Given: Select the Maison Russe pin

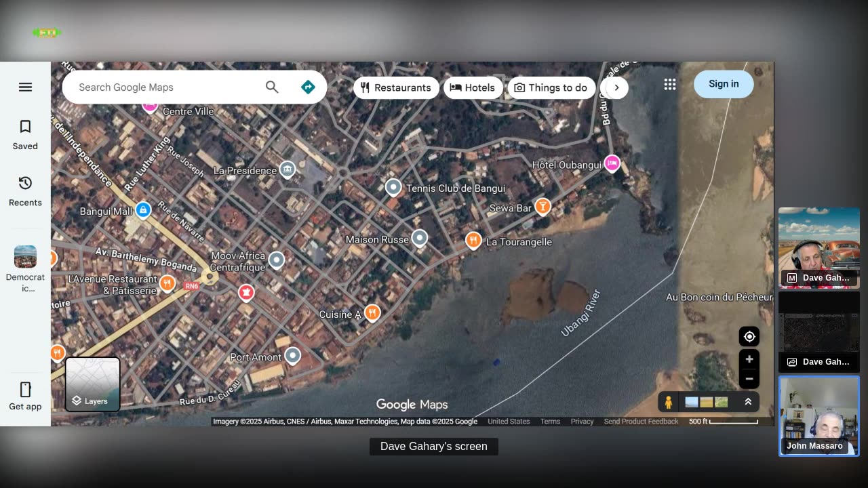Looking at the screenshot, I should 420,238.
